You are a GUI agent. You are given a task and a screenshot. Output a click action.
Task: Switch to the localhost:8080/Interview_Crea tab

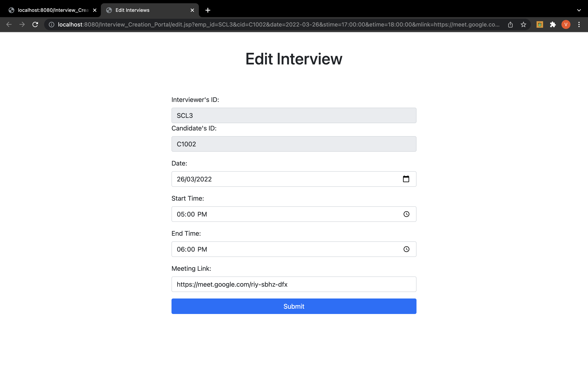coord(53,10)
